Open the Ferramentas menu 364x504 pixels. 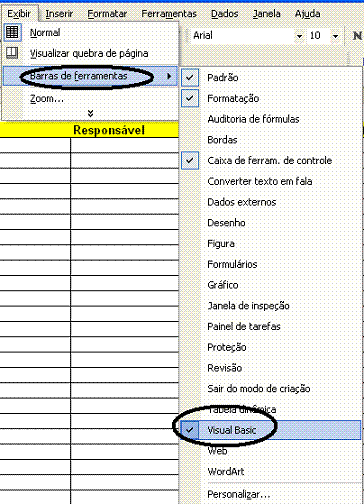click(169, 14)
